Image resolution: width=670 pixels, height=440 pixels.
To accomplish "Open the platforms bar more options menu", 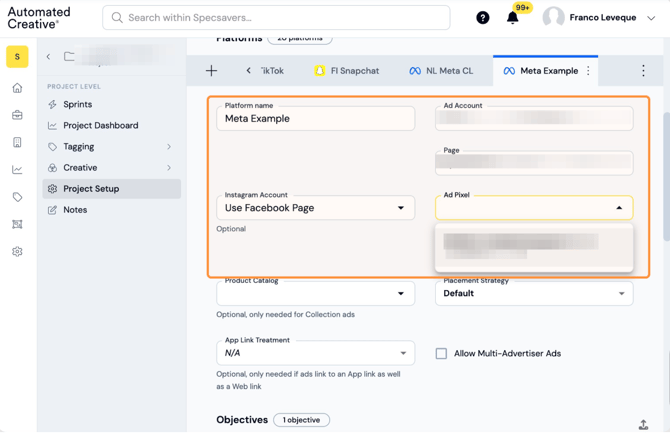I will coord(643,71).
